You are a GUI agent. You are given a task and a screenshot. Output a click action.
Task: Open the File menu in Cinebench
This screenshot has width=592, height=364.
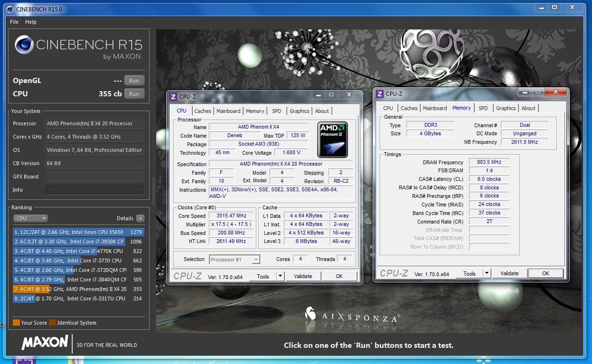14,22
